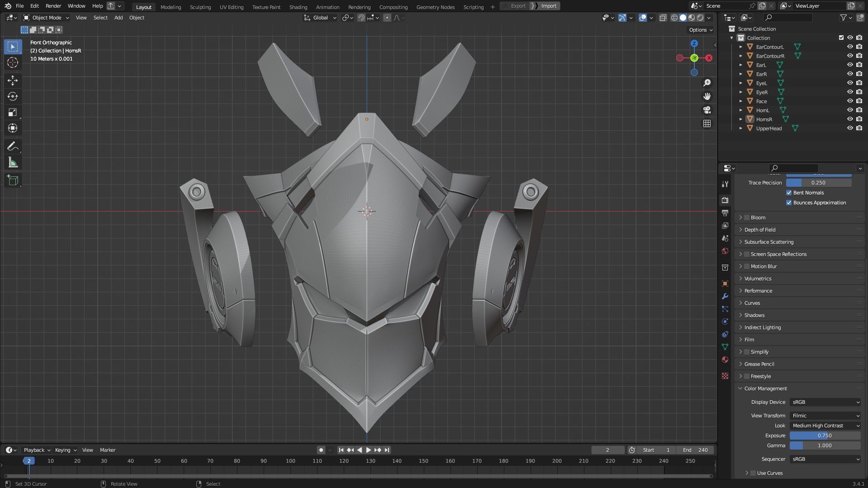
Task: Open the Texture properties tab
Action: tap(725, 376)
